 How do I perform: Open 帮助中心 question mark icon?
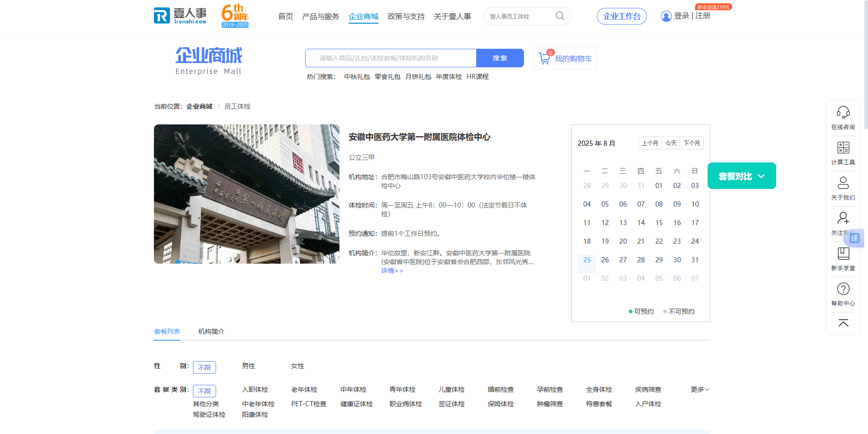(x=843, y=289)
